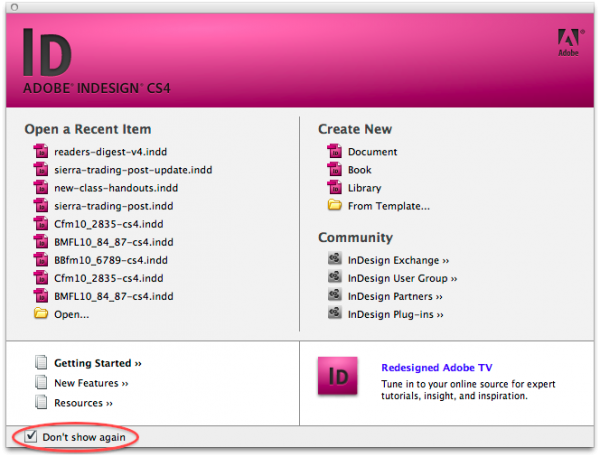Click the InDesign Exchange community icon
The image size is (600, 457).
click(x=334, y=260)
